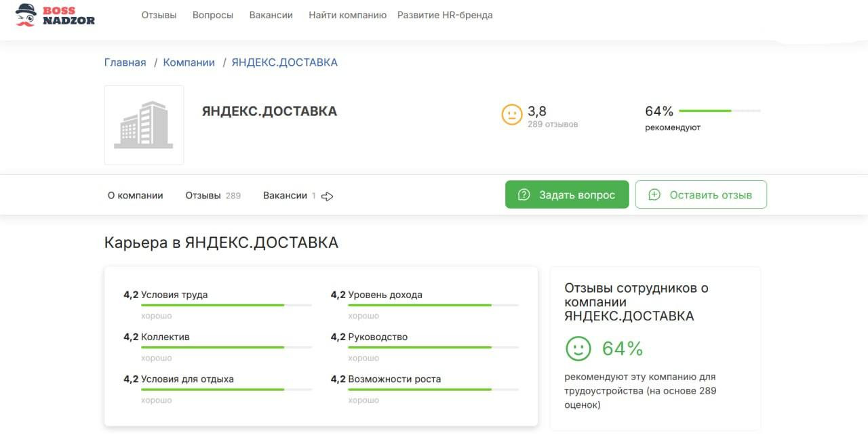Click the Коллектив label
Viewport: 868px width, 439px height.
pyautogui.click(x=165, y=337)
